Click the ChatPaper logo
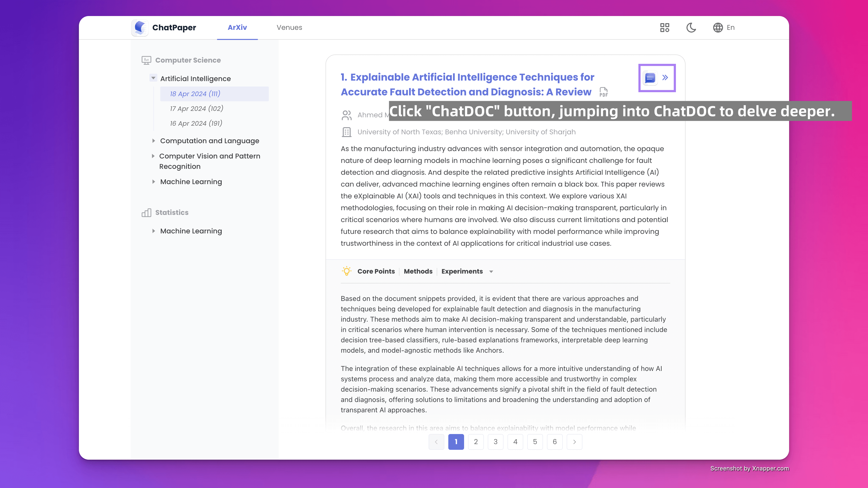 coord(140,28)
